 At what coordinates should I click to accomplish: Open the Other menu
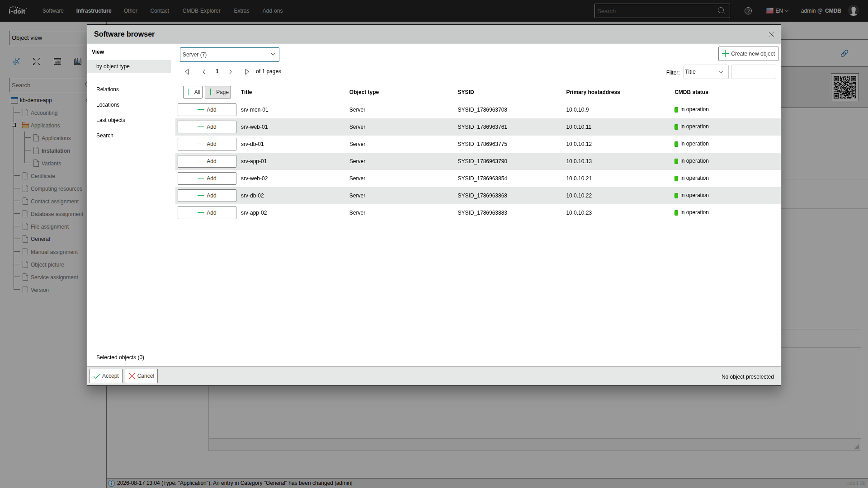pyautogui.click(x=130, y=11)
